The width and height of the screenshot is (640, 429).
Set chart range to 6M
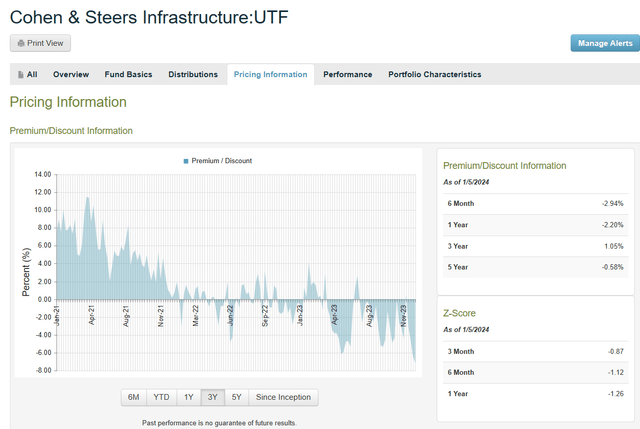(x=133, y=397)
